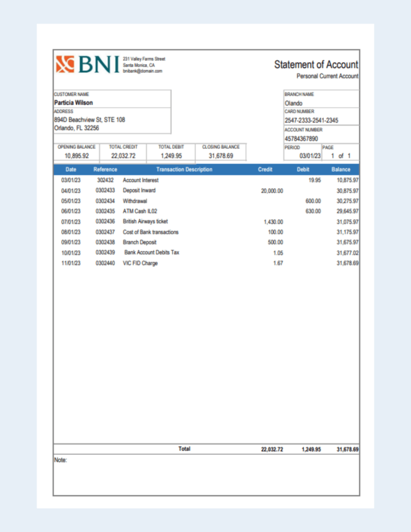
Task: Click the Statement of Account title
Action: click(316, 64)
